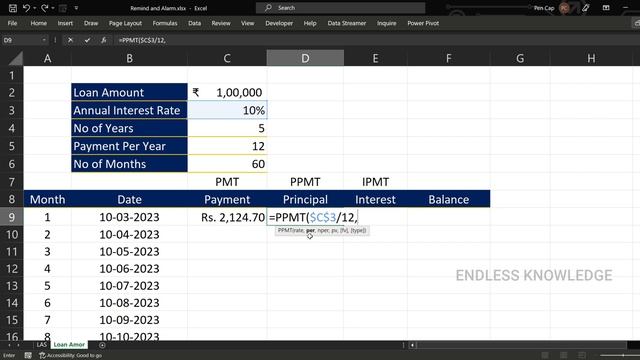This screenshot has height=360, width=640.
Task: Open Ribbon Display Options icon
Action: click(606, 8)
